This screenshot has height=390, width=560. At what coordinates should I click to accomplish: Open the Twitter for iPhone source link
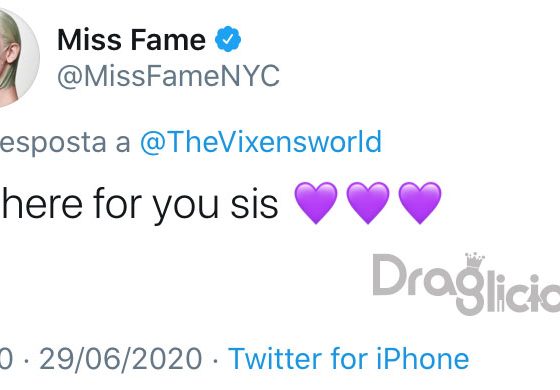[x=349, y=358]
